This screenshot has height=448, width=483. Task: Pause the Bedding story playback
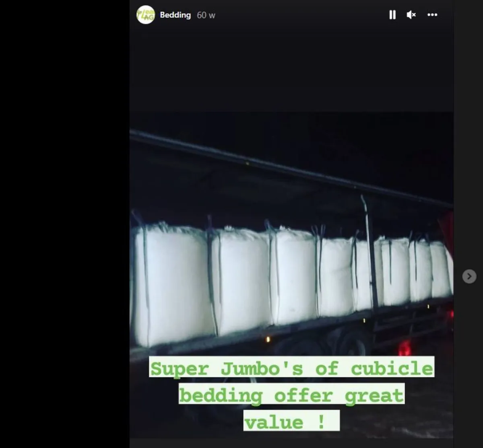pos(392,15)
